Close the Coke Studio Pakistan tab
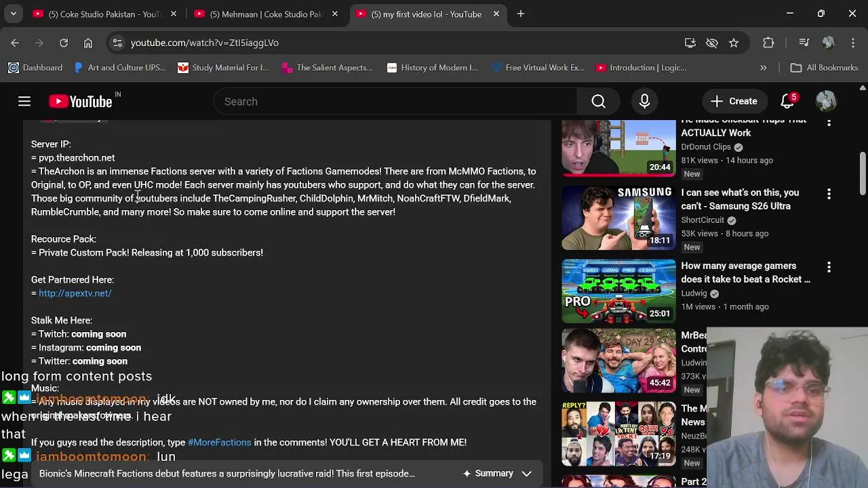This screenshot has height=488, width=868. [x=174, y=14]
